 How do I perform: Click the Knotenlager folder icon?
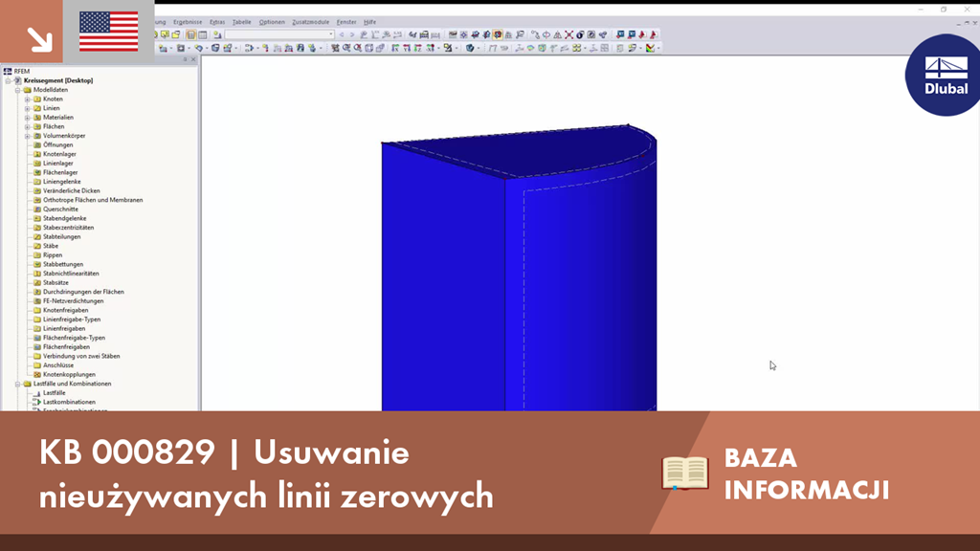[x=37, y=154]
